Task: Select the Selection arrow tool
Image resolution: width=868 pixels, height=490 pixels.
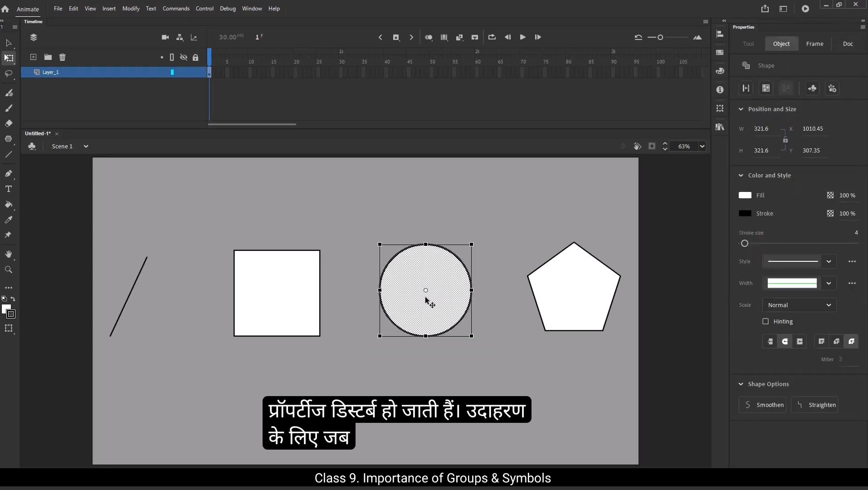Action: [x=8, y=43]
